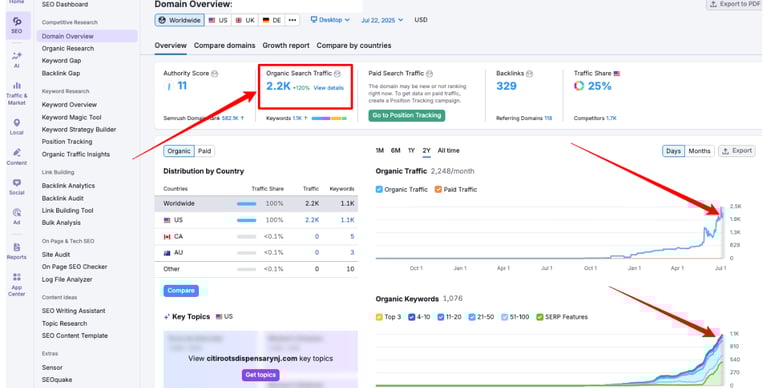Select the Compare domains tab

click(224, 45)
